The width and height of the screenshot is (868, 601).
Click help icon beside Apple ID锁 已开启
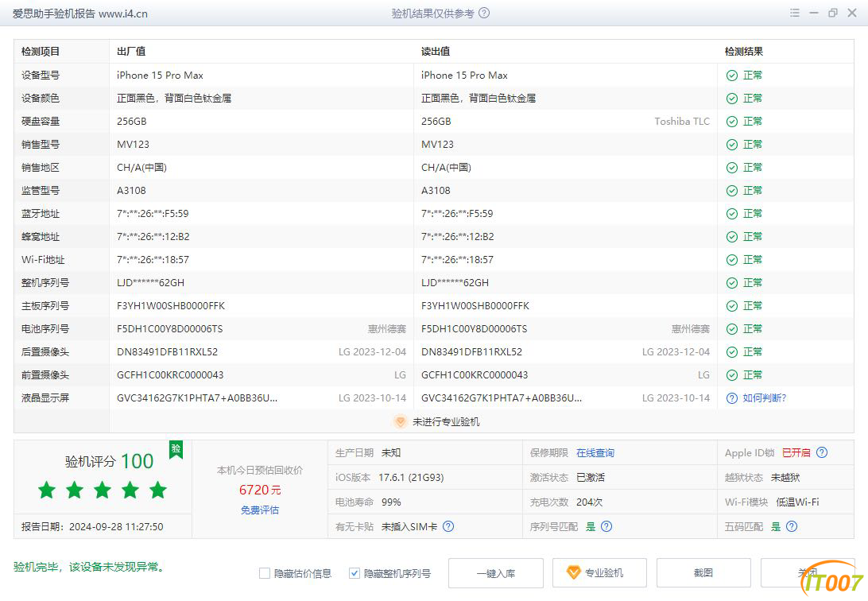(x=822, y=452)
